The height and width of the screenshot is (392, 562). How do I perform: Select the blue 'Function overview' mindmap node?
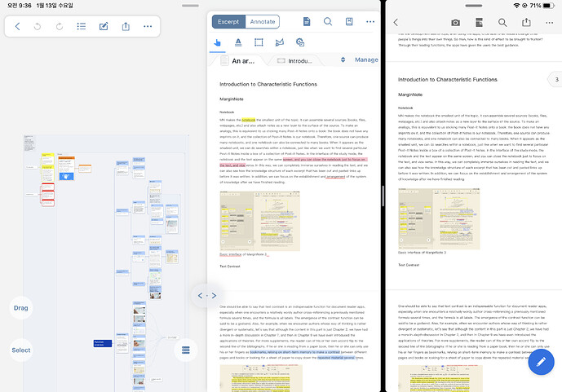(103, 343)
